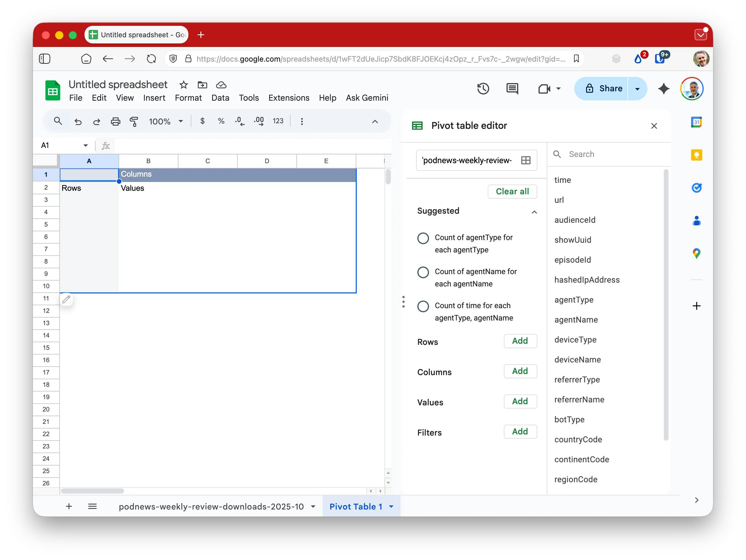Open the zoom 100% dropdown
Viewport: 746px width, 560px height.
point(166,122)
